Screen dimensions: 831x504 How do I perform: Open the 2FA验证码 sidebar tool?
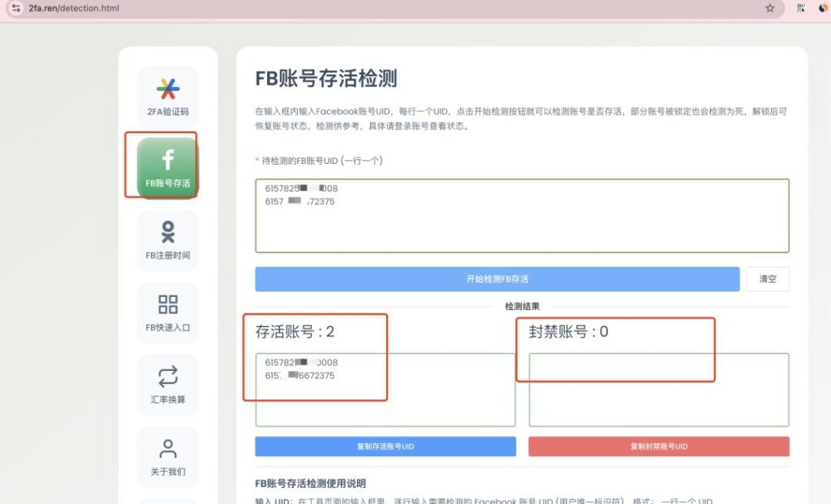click(x=167, y=96)
